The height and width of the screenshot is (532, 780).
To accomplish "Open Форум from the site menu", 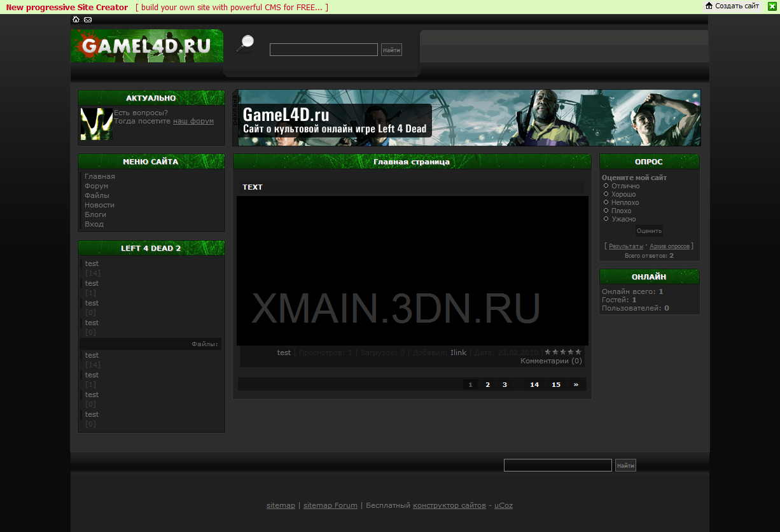I will [x=95, y=185].
